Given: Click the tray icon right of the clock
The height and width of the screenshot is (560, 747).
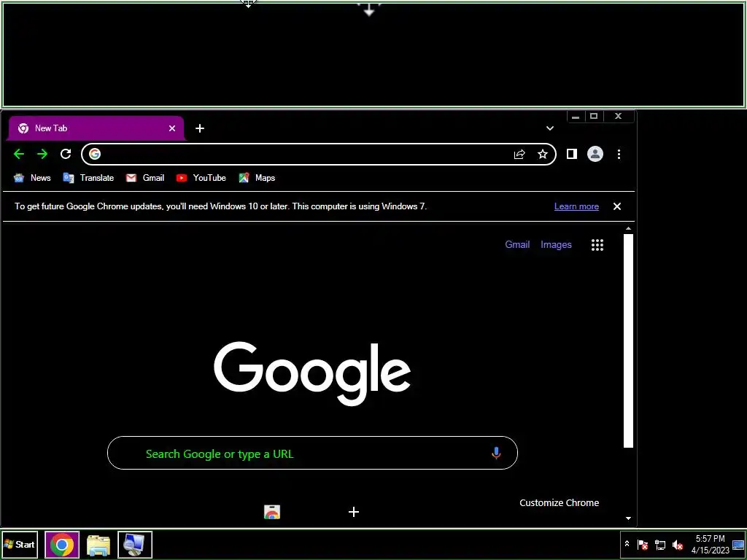Looking at the screenshot, I should point(738,544).
